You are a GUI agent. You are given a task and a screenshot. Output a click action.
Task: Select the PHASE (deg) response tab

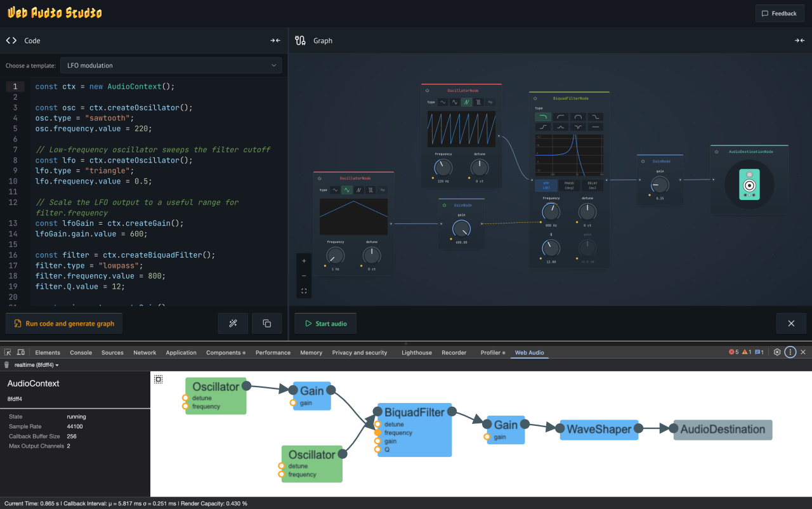point(569,185)
